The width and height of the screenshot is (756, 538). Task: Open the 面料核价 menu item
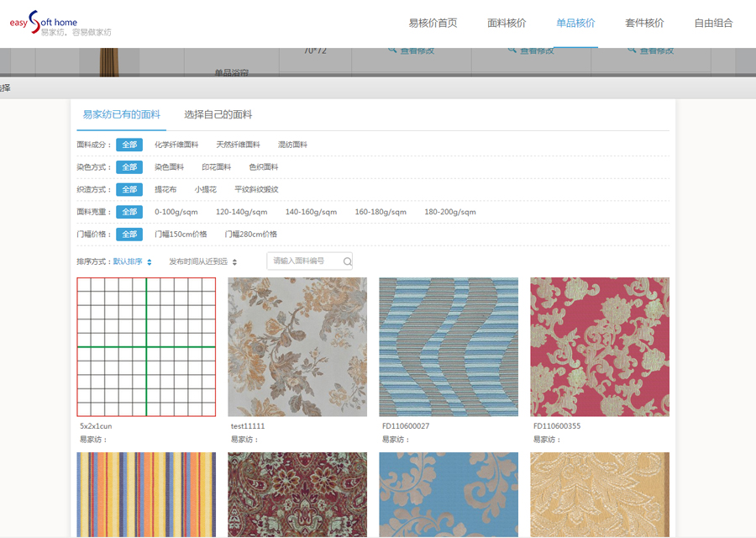[507, 23]
